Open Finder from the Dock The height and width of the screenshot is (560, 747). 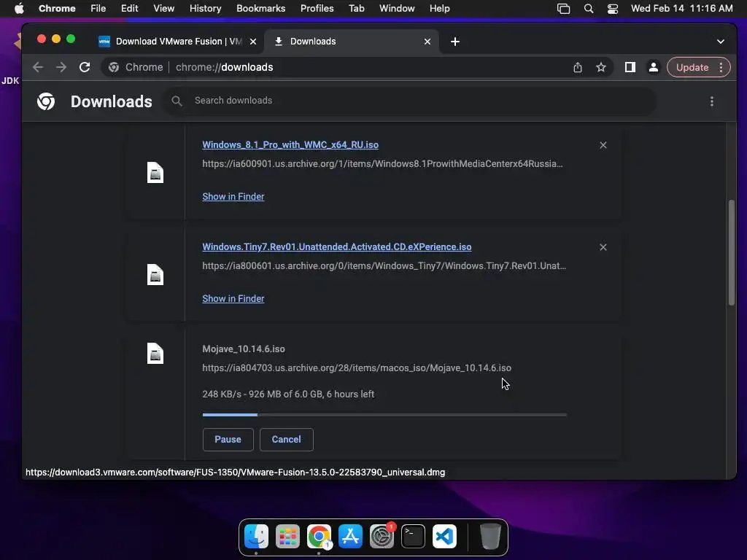256,537
